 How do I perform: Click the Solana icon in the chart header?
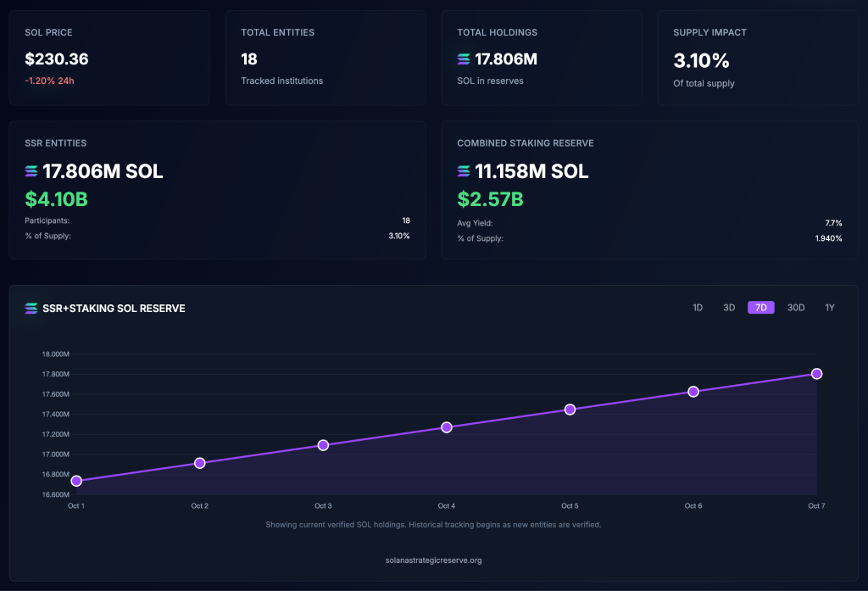pos(31,309)
